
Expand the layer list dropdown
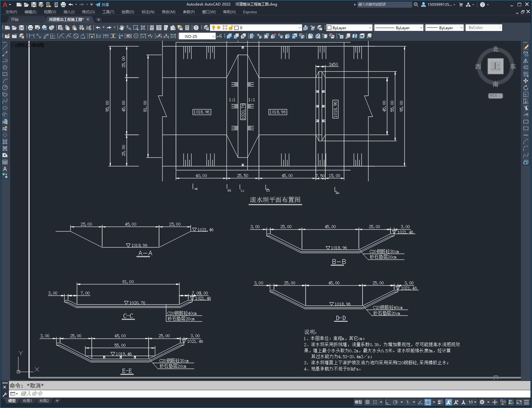pyautogui.click(x=300, y=28)
